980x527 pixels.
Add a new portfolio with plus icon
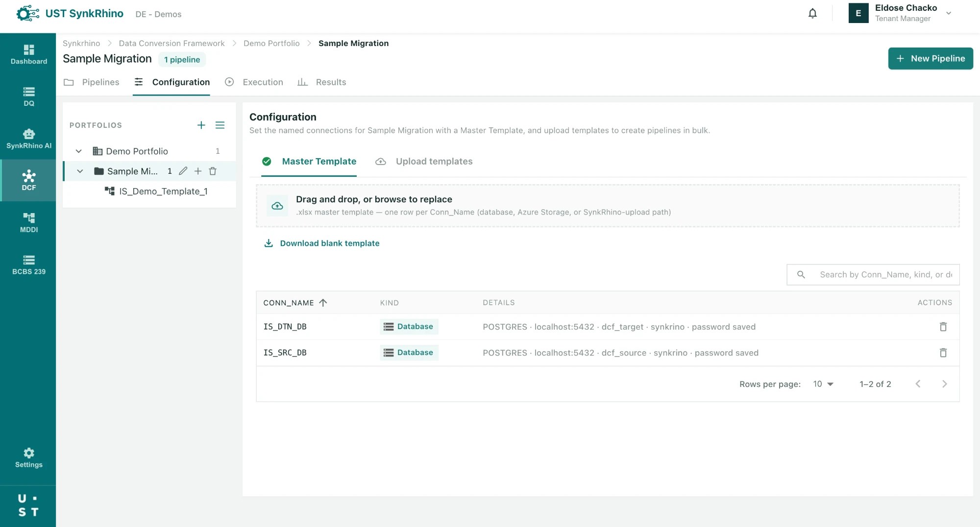point(201,125)
